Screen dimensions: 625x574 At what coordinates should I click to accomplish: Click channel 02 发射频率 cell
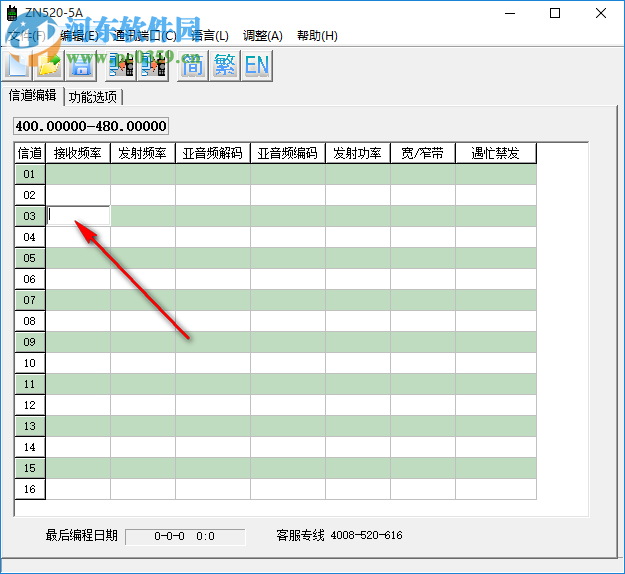[x=143, y=195]
